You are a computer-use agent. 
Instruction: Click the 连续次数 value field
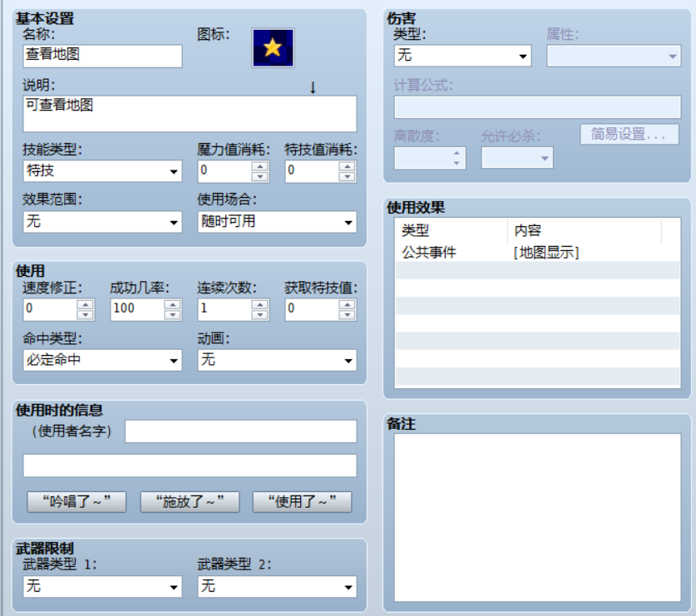[x=225, y=309]
